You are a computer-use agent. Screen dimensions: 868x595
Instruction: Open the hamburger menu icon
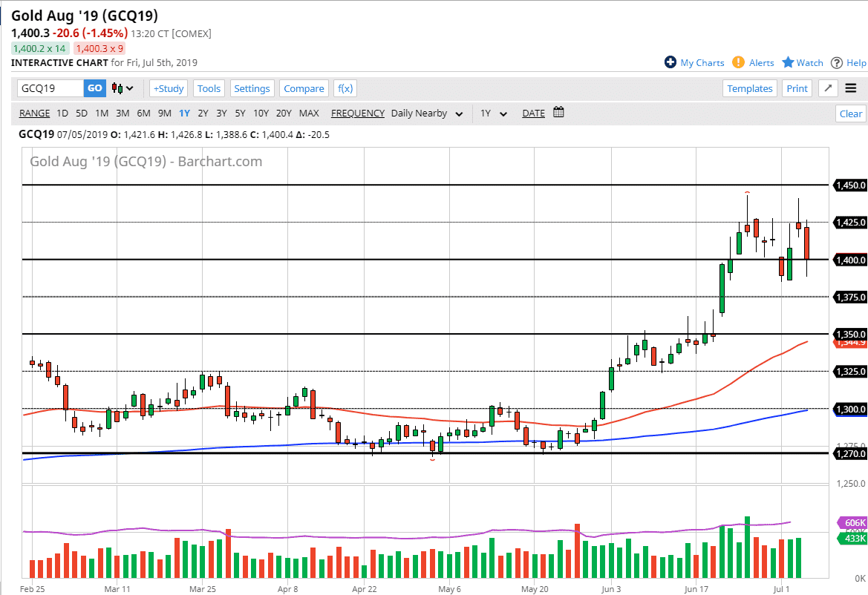pyautogui.click(x=851, y=88)
